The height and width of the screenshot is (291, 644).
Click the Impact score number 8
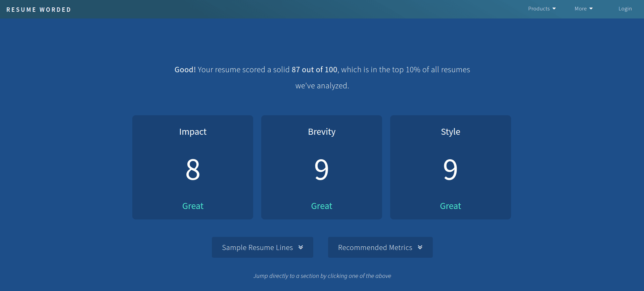point(193,170)
